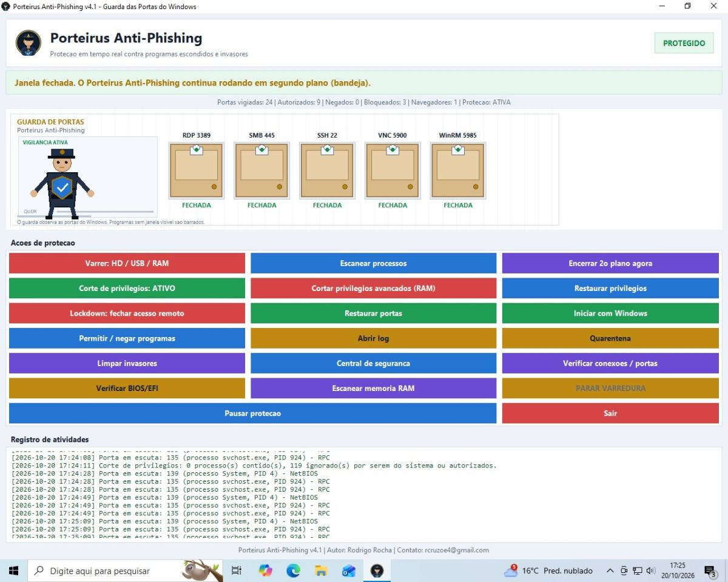Screen dimensions: 728x582
Task: Click the RDP 3389 door icon
Action: click(x=197, y=170)
